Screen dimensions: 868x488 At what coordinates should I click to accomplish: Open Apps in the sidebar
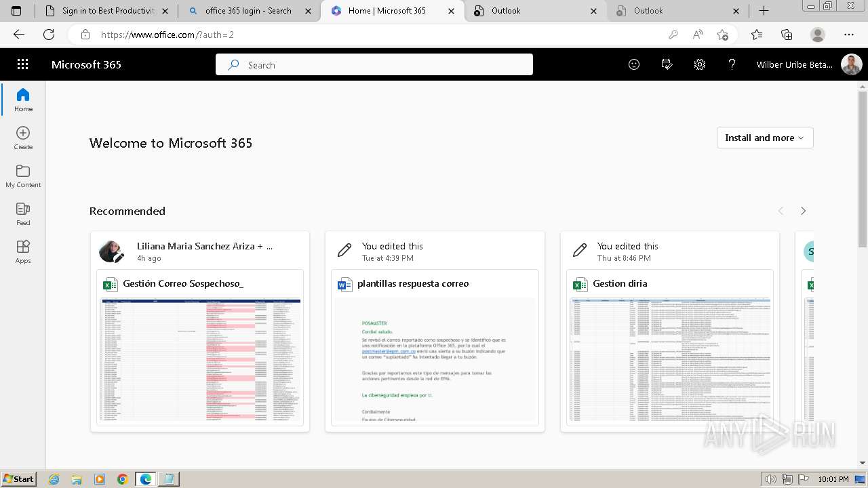pyautogui.click(x=23, y=251)
